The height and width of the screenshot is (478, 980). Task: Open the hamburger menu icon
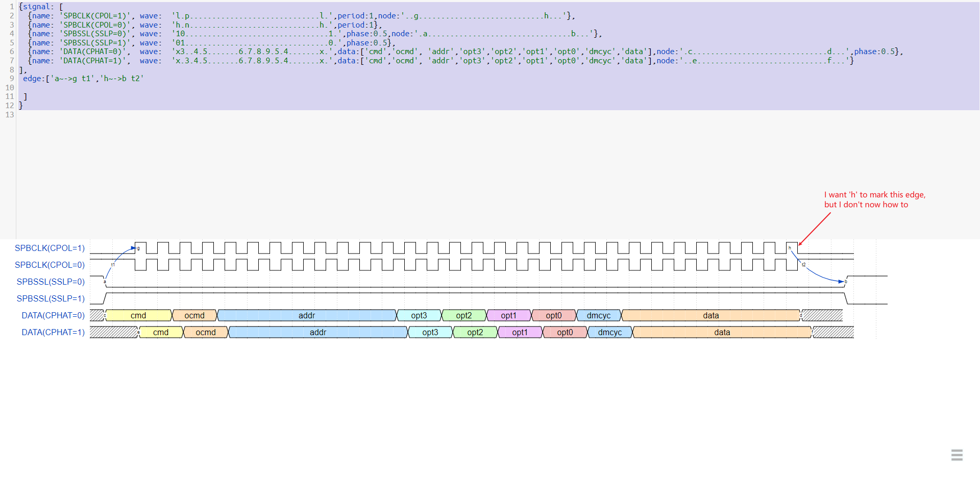(x=957, y=455)
